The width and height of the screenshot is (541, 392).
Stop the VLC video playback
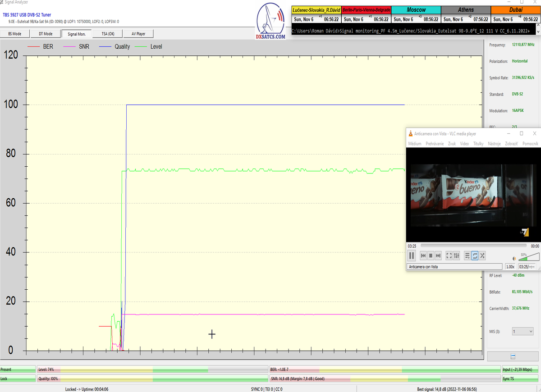point(431,256)
